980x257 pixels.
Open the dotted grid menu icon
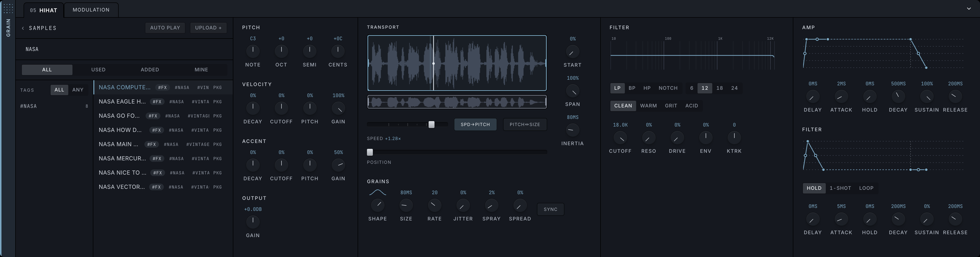(8, 8)
